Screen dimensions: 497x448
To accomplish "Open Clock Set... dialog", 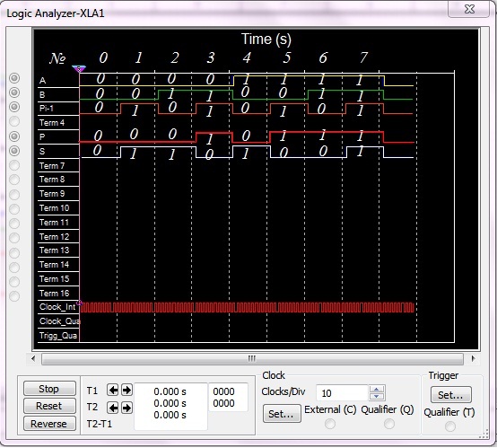I will [282, 414].
